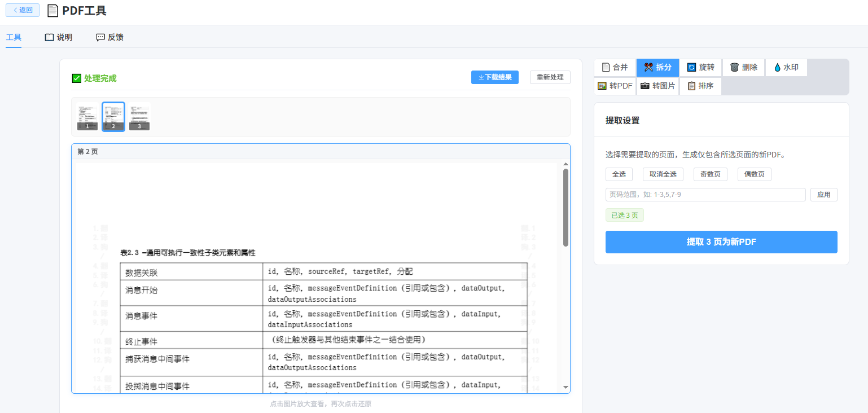Click the 已选 3 页 status tag
This screenshot has height=413, width=868.
(x=625, y=216)
